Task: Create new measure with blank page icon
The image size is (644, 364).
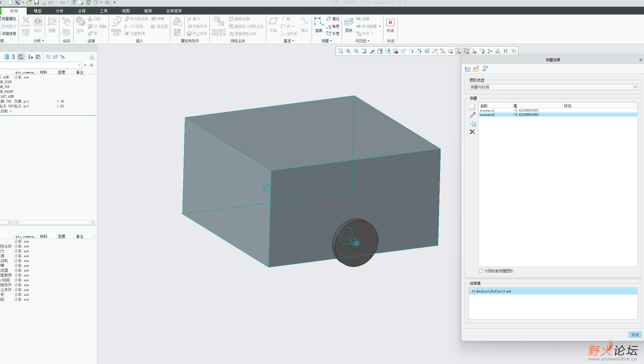Action: [473, 106]
